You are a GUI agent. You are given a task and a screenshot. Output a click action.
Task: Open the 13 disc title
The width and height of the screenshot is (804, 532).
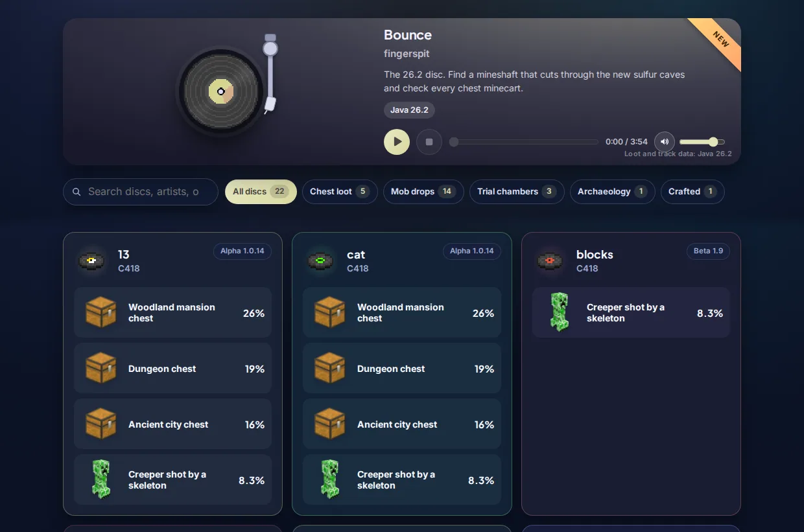124,255
